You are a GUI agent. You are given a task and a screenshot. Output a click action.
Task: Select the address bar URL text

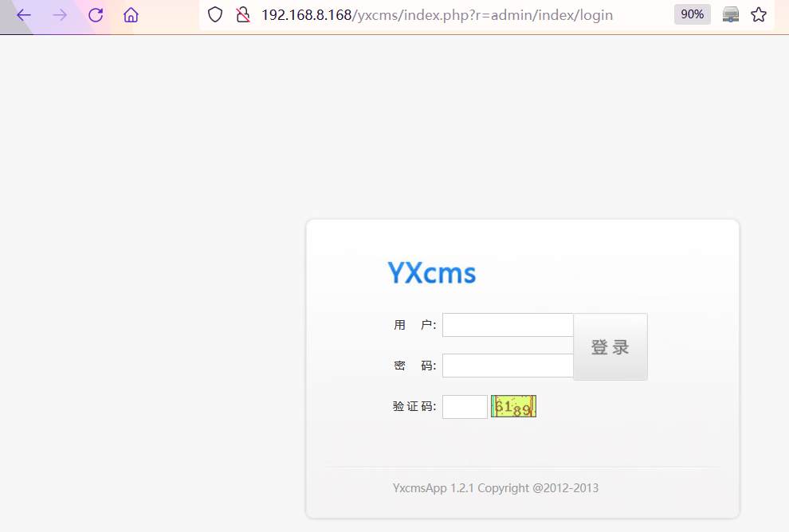click(437, 14)
